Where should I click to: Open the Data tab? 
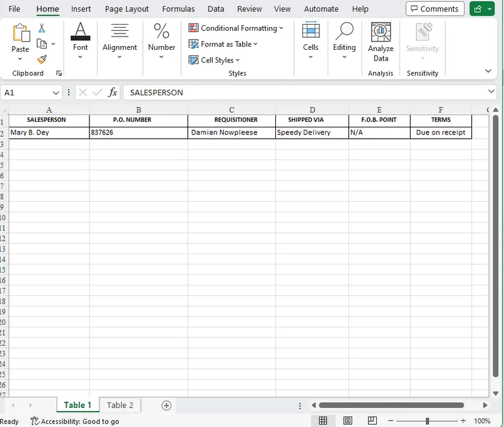(215, 9)
